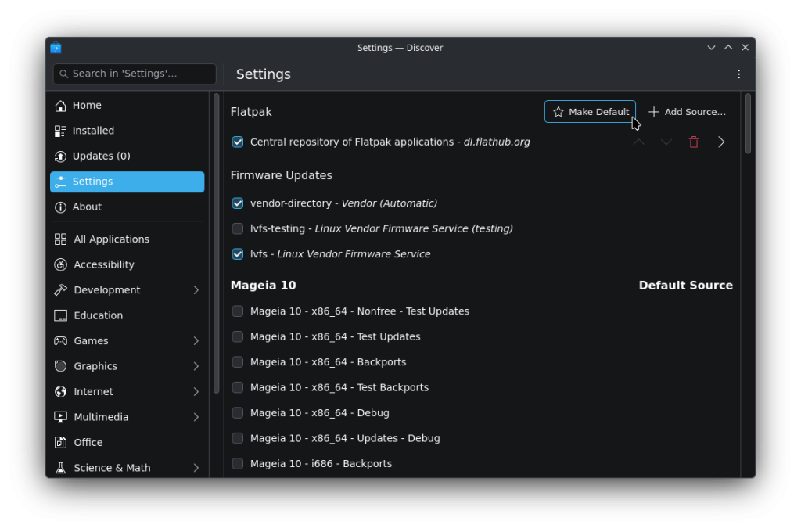Click 'Firmware Updates' section heading

(281, 175)
